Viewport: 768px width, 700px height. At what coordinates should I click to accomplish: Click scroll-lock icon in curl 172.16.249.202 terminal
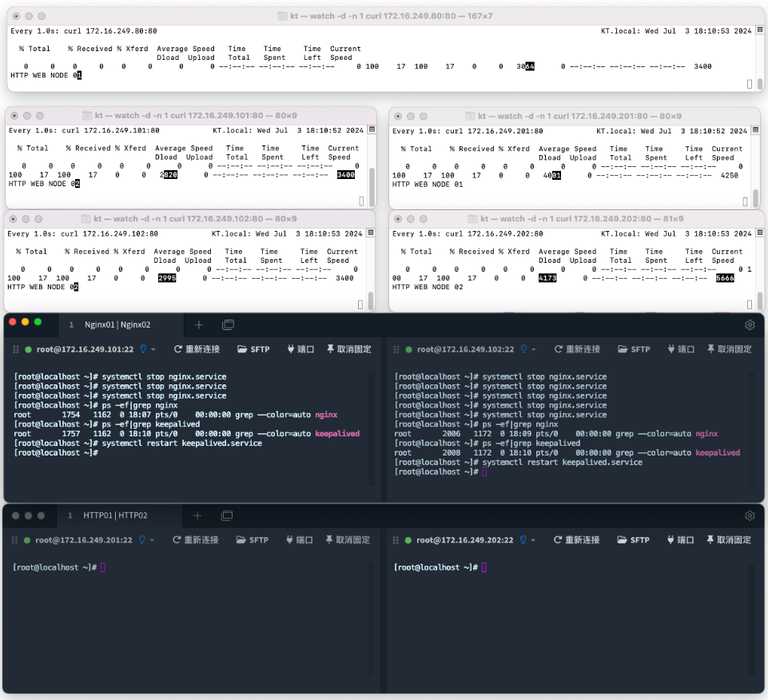[760, 233]
